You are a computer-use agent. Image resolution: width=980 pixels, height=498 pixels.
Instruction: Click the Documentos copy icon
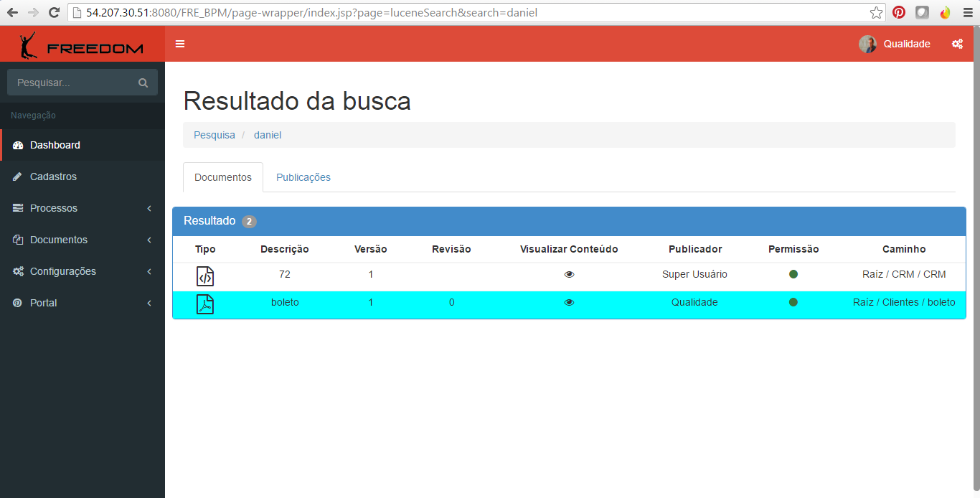(x=18, y=240)
